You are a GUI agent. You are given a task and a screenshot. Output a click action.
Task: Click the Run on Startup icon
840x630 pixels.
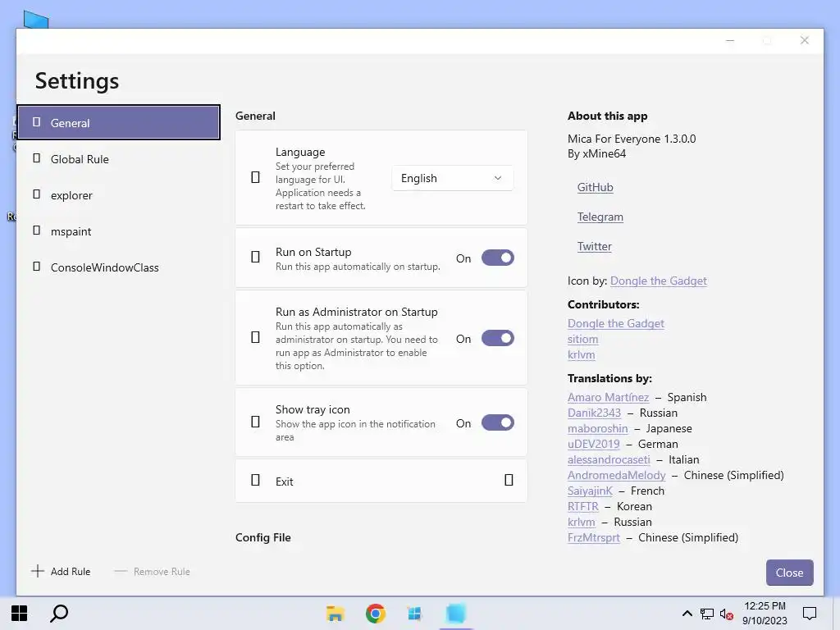click(x=256, y=257)
